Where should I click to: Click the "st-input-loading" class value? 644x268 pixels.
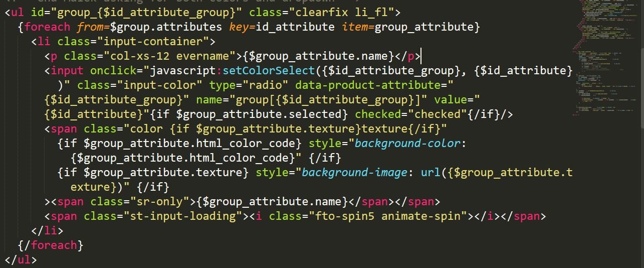[183, 216]
